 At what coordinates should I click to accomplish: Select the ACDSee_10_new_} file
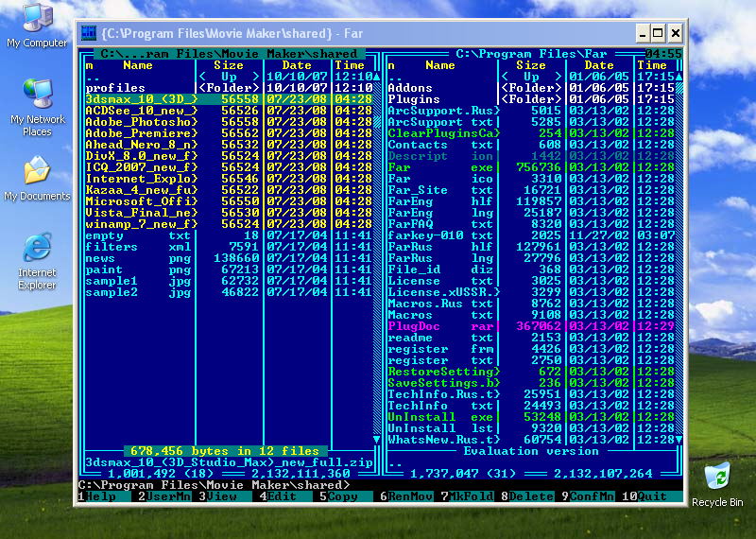pyautogui.click(x=229, y=111)
